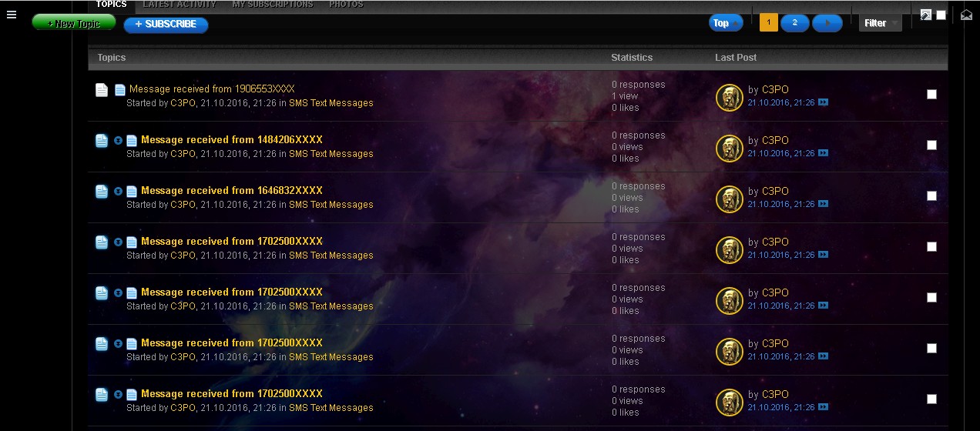Click the green New Topic button

[x=74, y=23]
